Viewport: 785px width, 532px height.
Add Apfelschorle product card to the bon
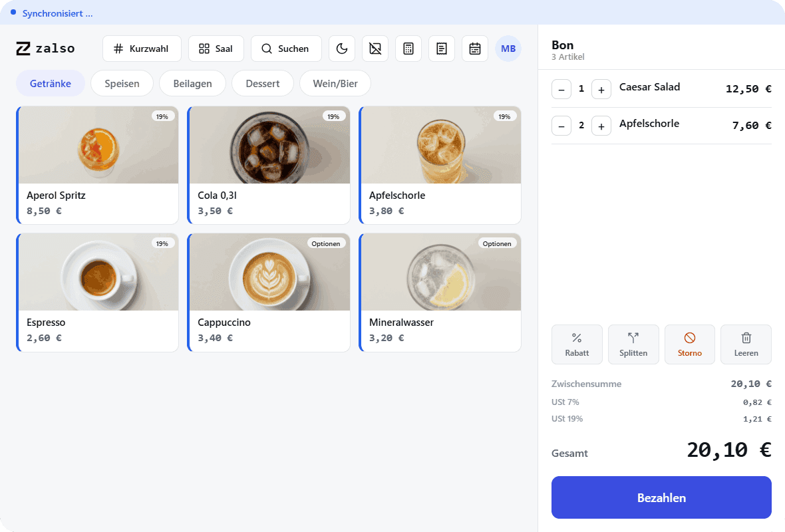440,165
